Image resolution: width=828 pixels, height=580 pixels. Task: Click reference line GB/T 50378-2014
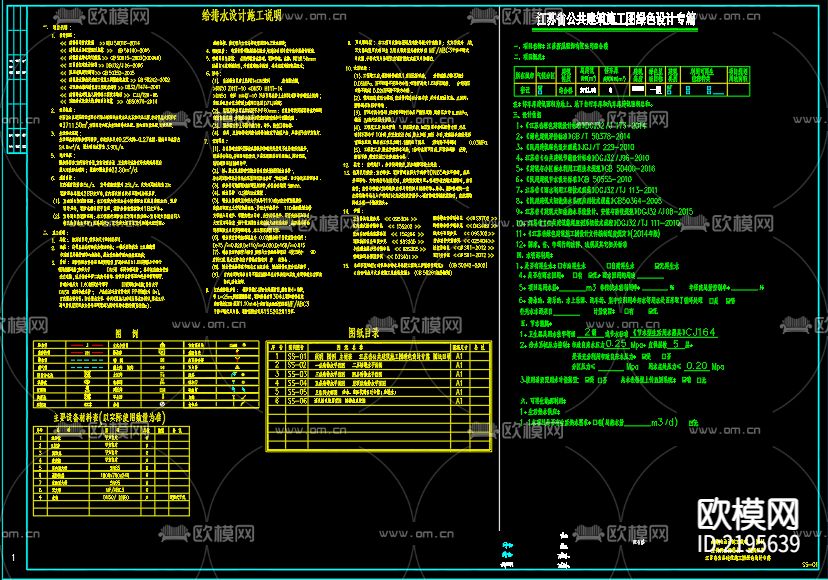point(573,136)
